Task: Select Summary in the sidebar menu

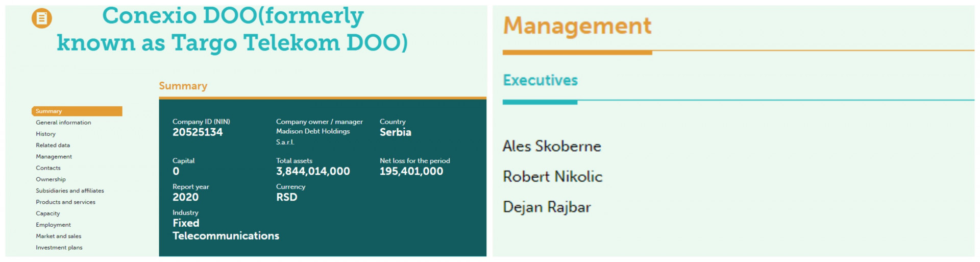Action: (x=49, y=111)
